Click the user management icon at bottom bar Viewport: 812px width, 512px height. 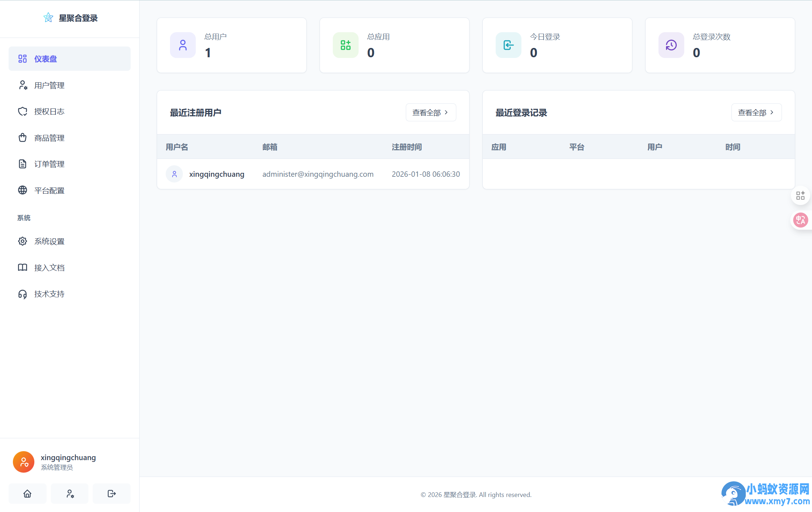click(x=69, y=493)
